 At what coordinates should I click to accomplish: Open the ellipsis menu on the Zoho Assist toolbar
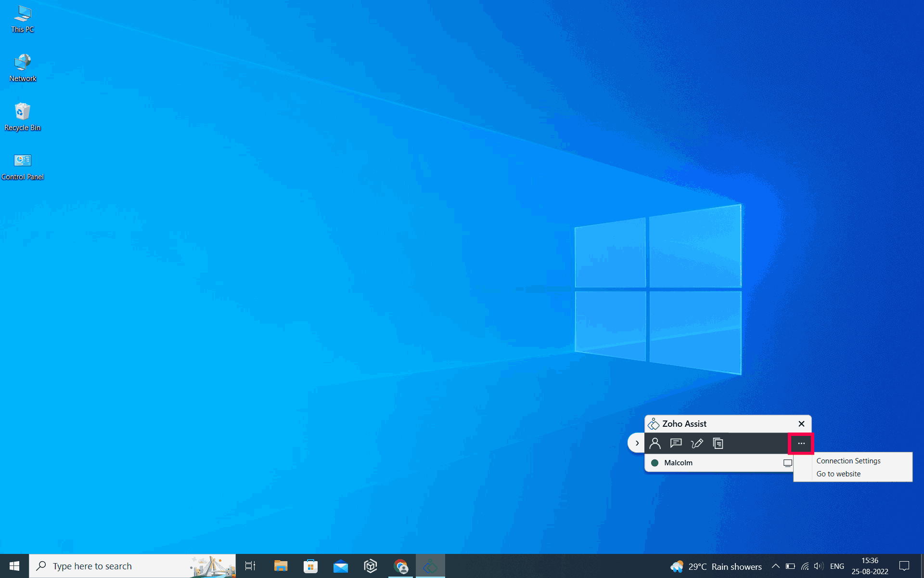(x=801, y=443)
